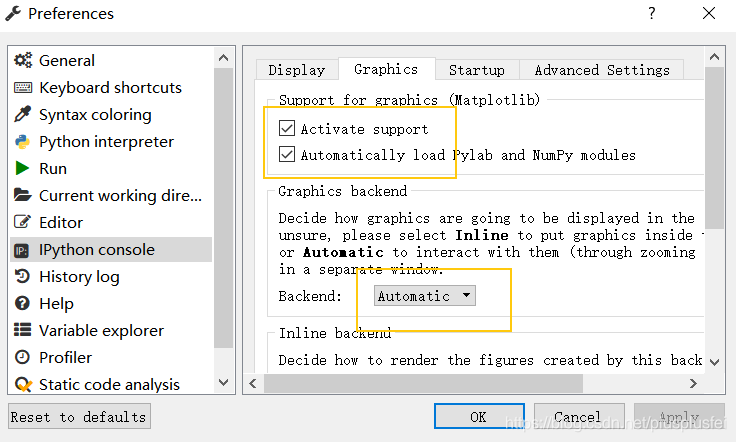The height and width of the screenshot is (442, 736).
Task: Select Syntax coloring in the list
Action: tap(111, 114)
